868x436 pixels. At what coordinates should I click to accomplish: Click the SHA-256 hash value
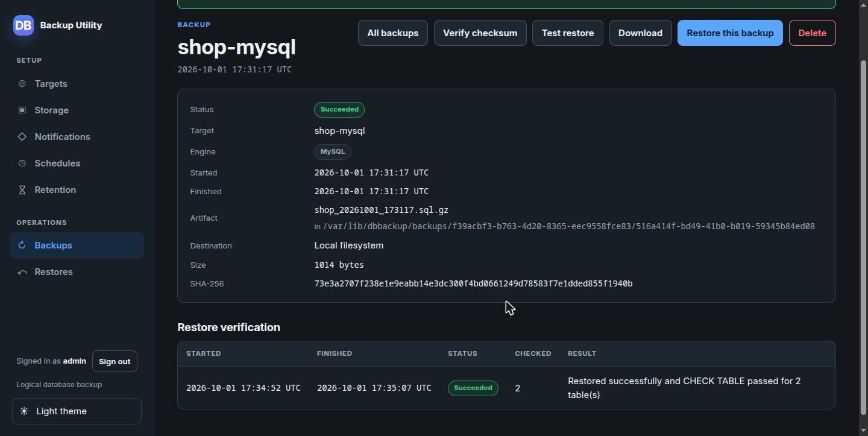[473, 283]
